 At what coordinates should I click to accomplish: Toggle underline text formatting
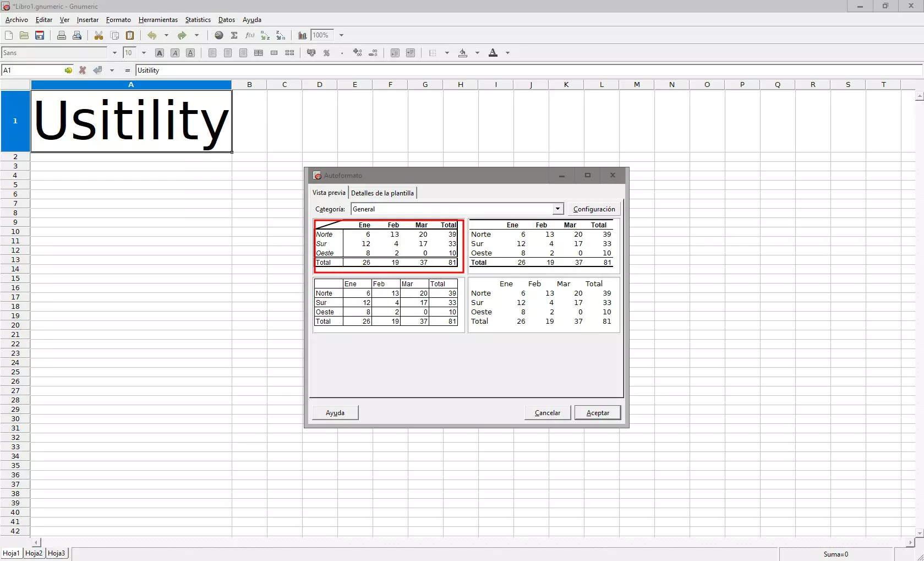[190, 53]
